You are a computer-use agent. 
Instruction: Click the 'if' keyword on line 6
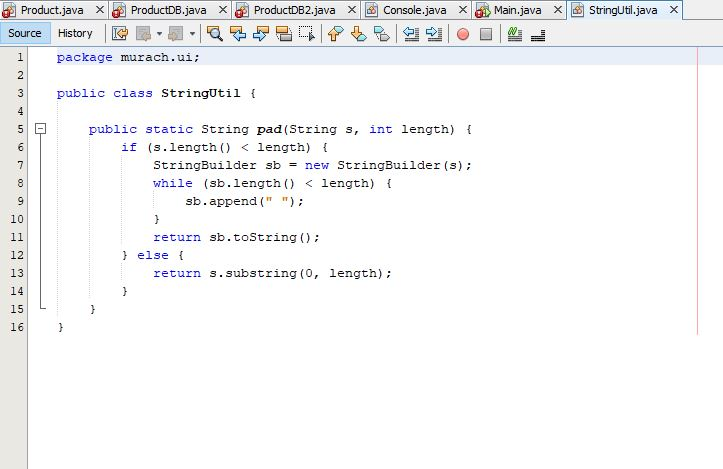coord(129,148)
